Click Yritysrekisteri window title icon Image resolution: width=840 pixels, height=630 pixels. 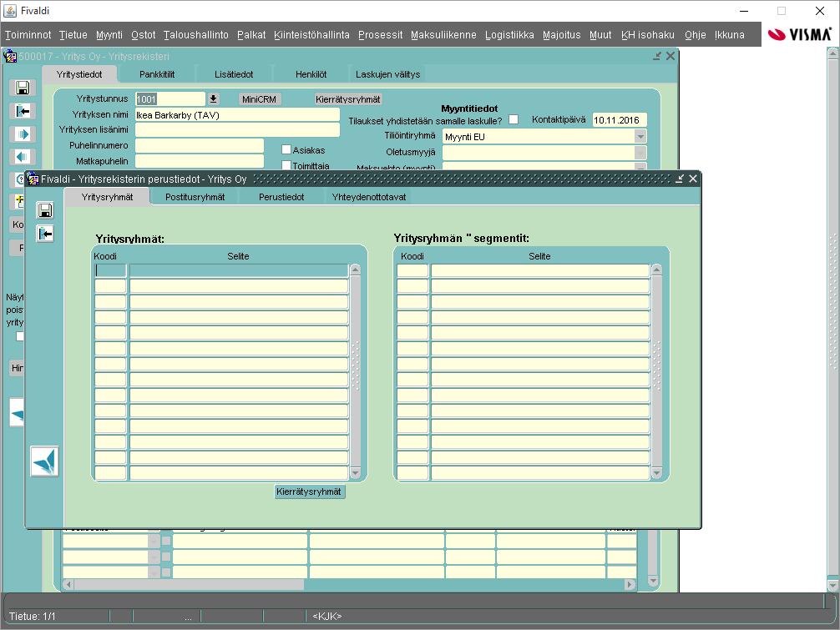10,56
